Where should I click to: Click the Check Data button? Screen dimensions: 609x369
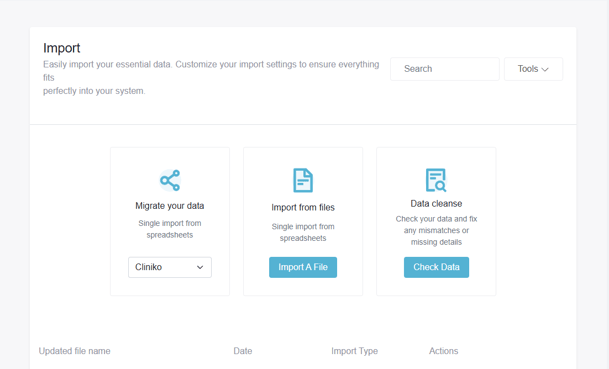tap(436, 267)
